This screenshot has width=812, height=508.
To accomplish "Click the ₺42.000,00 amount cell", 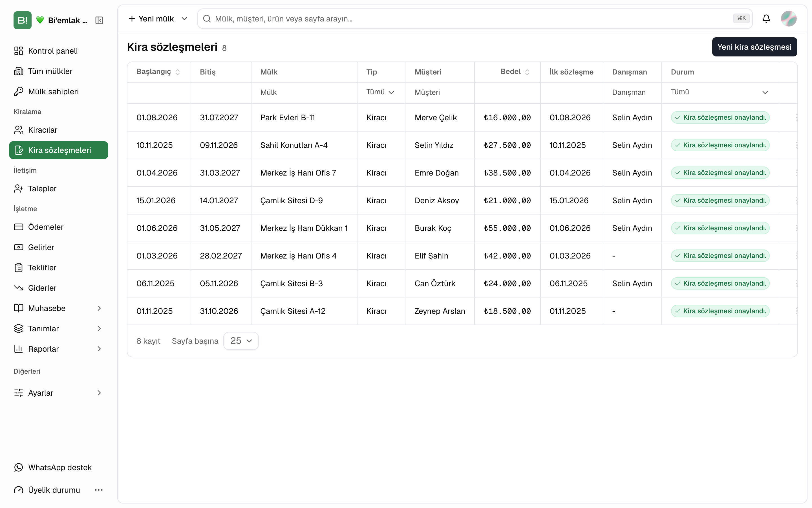I will 507,256.
